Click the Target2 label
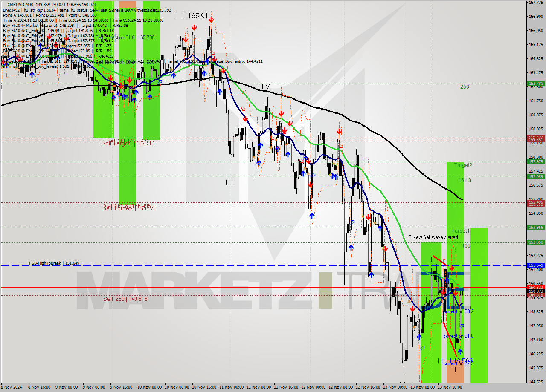Screen dimensions: 546x392 point(463,165)
